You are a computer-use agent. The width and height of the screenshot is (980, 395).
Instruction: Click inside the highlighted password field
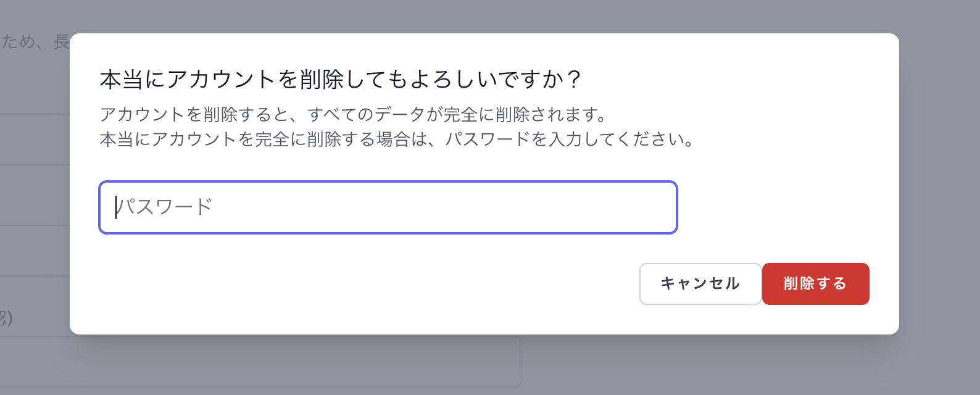coord(388,207)
